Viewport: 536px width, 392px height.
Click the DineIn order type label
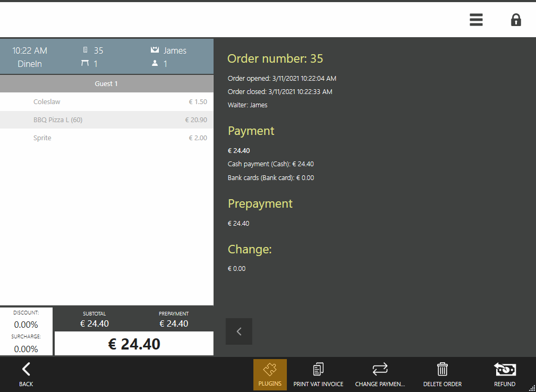pyautogui.click(x=30, y=64)
